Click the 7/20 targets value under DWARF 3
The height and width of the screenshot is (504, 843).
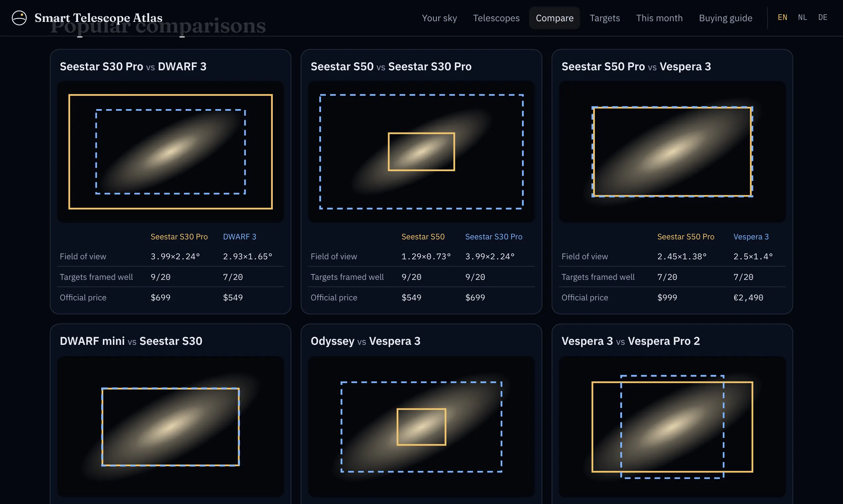coord(233,277)
